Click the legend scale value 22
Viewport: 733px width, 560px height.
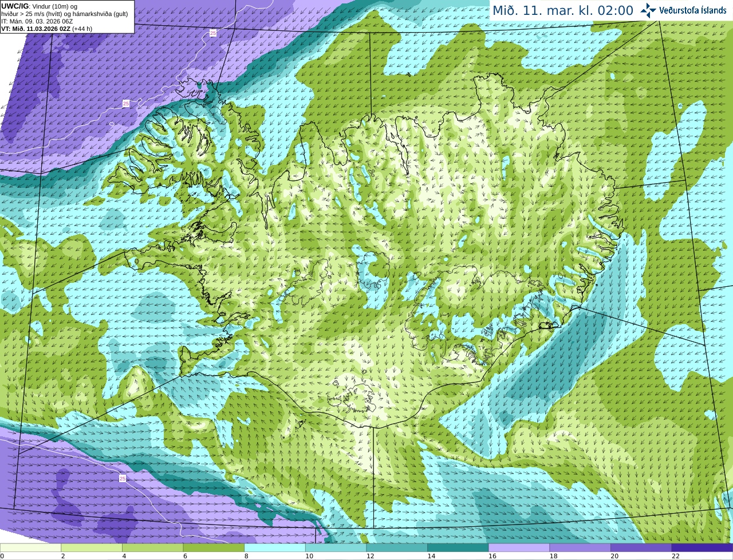(676, 556)
